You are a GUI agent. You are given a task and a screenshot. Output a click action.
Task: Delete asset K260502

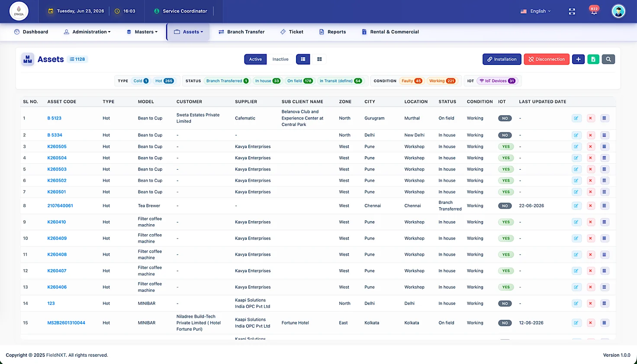(591, 180)
